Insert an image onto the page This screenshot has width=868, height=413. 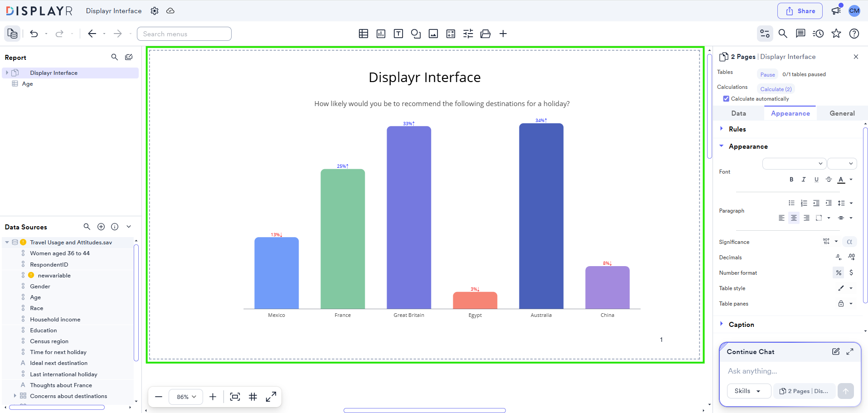point(433,34)
